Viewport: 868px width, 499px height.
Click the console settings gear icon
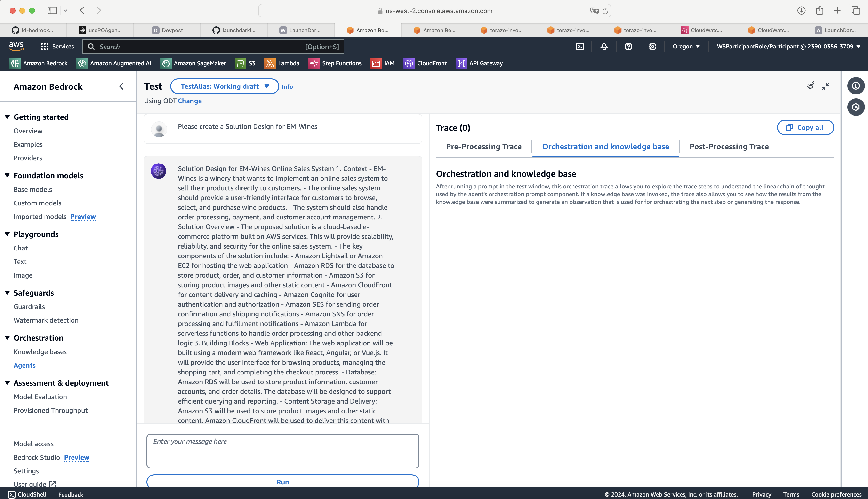pyautogui.click(x=652, y=47)
